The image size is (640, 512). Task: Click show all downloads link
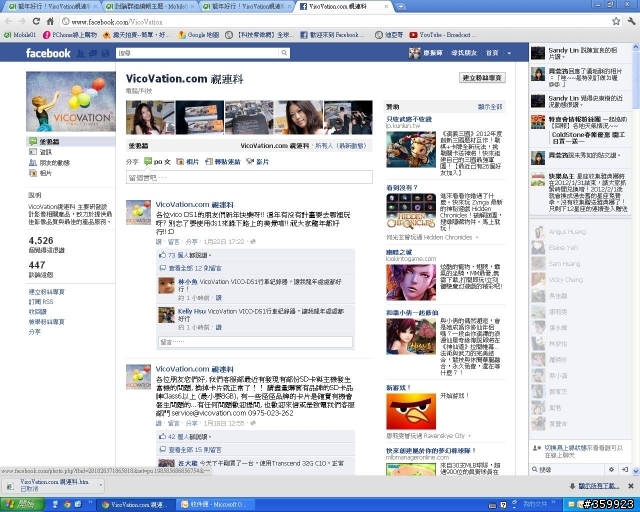tap(598, 486)
